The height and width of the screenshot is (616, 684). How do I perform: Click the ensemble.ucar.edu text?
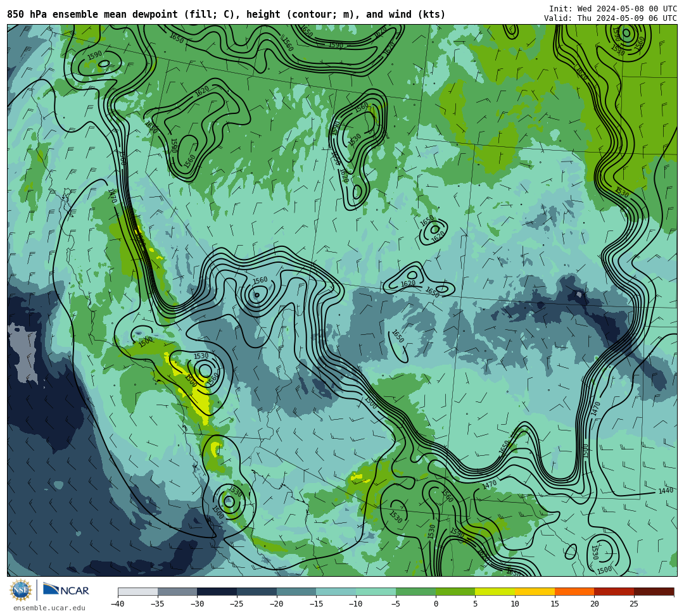click(x=49, y=608)
